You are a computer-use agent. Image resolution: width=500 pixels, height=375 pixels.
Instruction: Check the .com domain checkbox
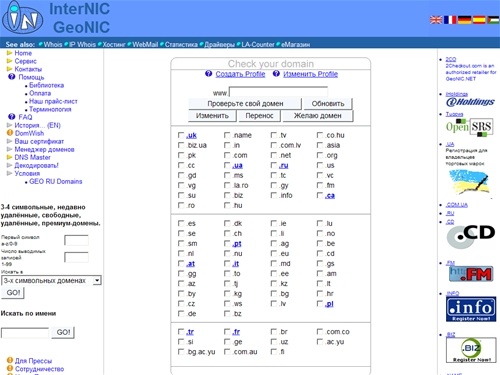coord(227,155)
